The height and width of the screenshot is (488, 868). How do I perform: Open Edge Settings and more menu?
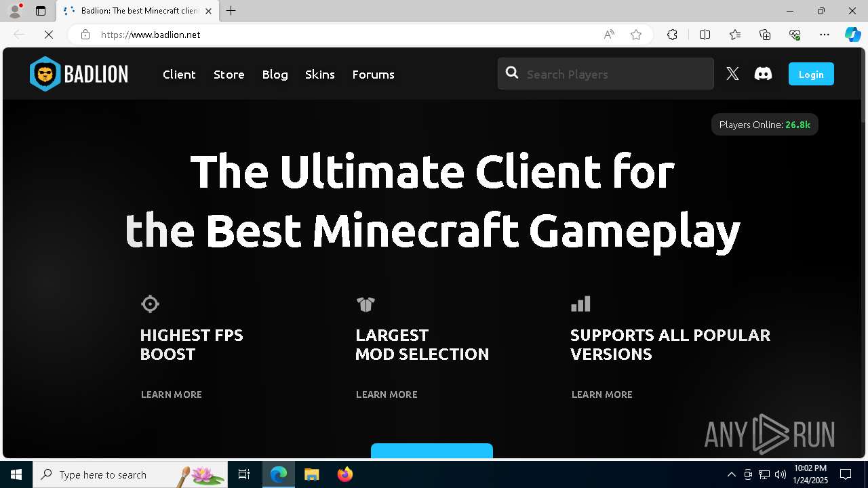[825, 35]
